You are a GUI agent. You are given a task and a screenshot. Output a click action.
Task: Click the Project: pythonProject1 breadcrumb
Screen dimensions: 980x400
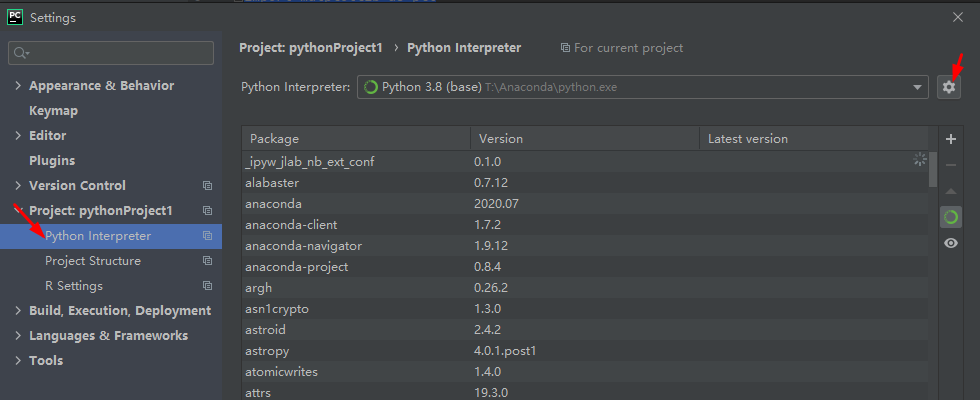click(310, 48)
